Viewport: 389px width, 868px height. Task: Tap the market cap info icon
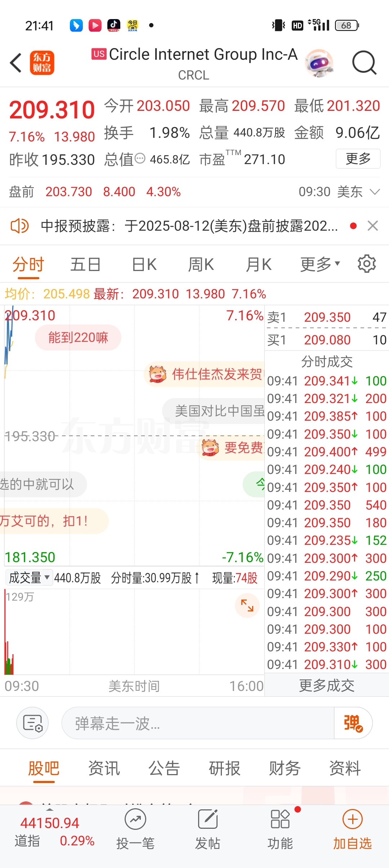coord(140,158)
